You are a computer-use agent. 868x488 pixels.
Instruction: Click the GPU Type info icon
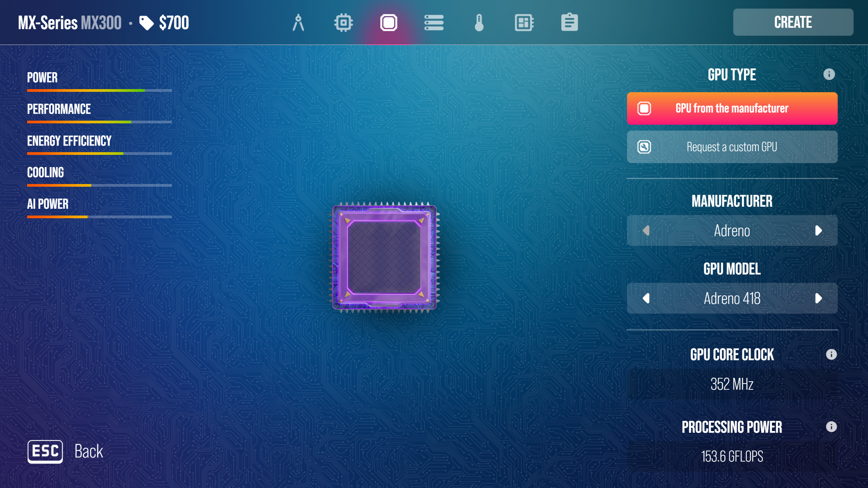coord(829,74)
